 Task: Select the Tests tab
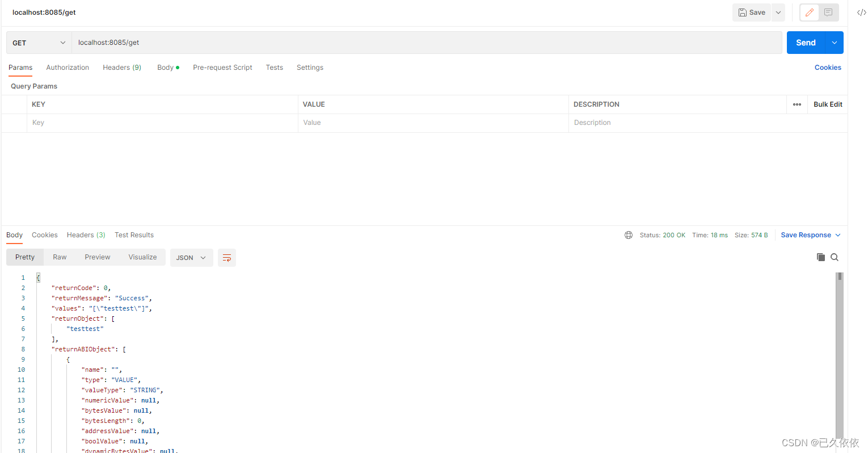point(275,68)
